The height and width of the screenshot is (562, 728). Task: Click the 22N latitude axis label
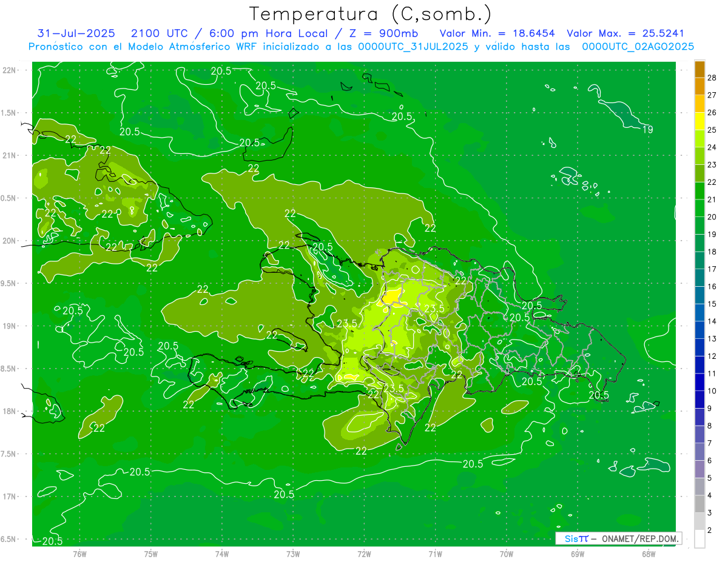[x=9, y=70]
